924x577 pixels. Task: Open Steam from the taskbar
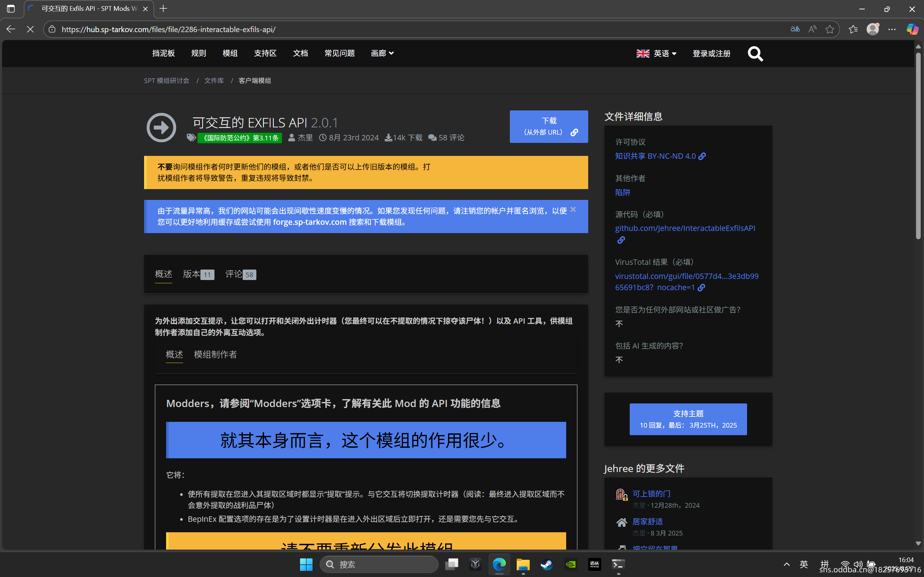click(547, 564)
